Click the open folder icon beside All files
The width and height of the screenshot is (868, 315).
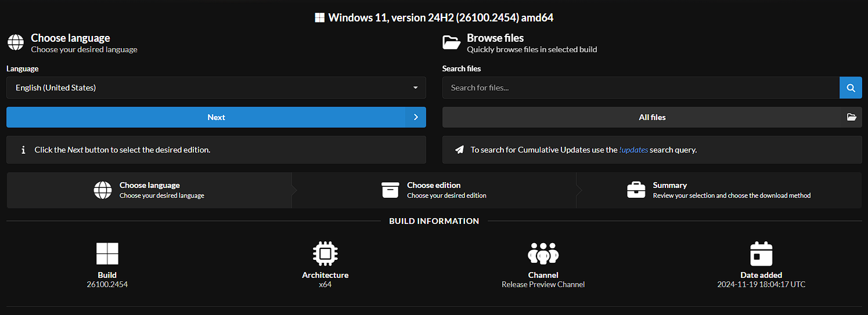pos(851,117)
